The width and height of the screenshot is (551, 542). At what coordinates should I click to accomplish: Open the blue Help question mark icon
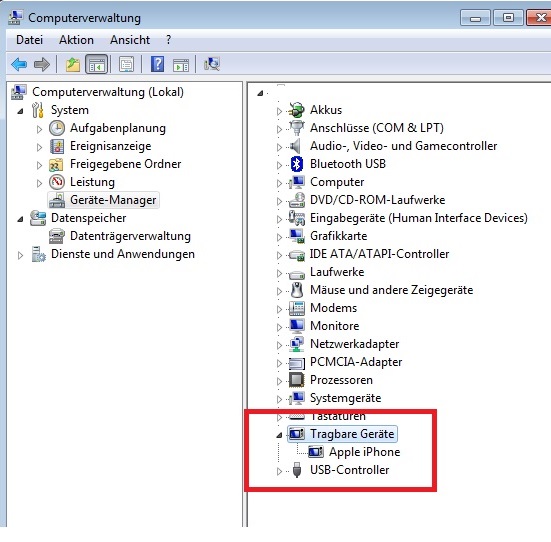pos(157,64)
